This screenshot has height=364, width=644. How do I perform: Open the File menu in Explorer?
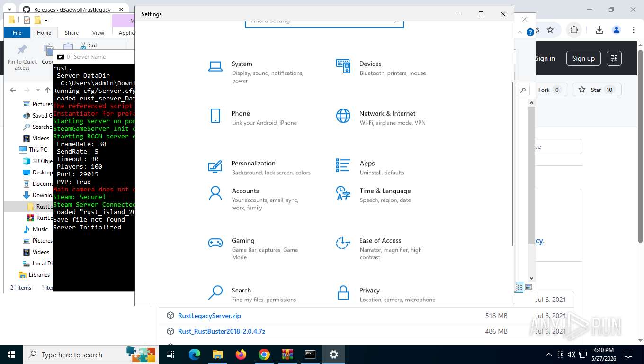(x=17, y=33)
